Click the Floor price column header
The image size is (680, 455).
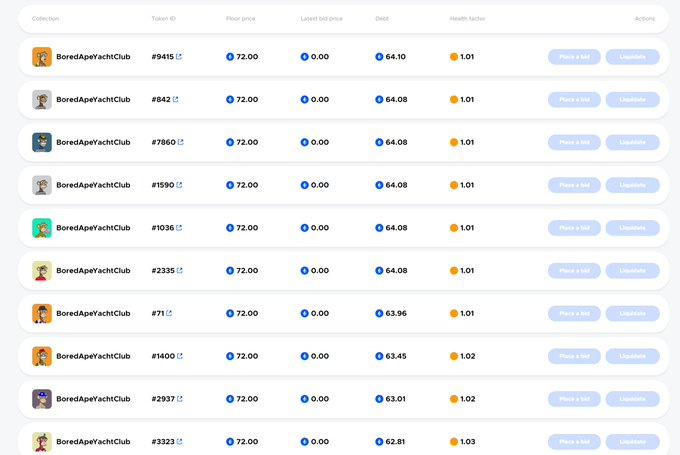(240, 19)
